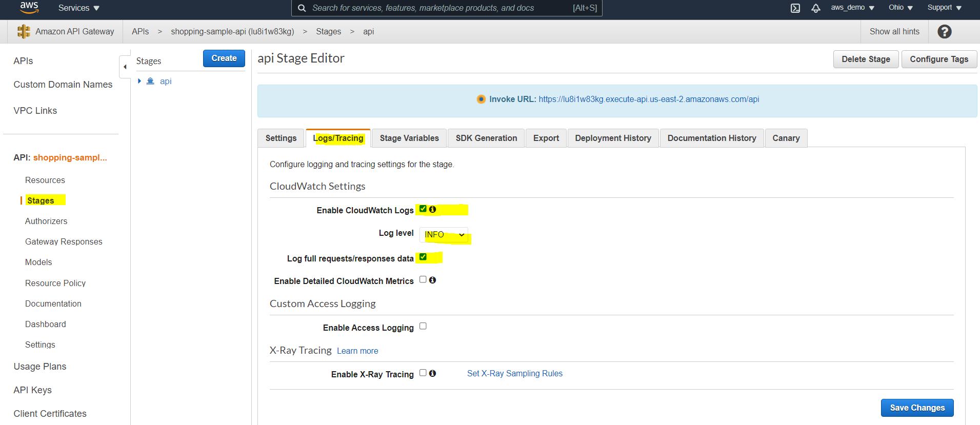This screenshot has width=980, height=425.
Task: Click the Invoke URL orange status icon
Action: pyautogui.click(x=481, y=99)
